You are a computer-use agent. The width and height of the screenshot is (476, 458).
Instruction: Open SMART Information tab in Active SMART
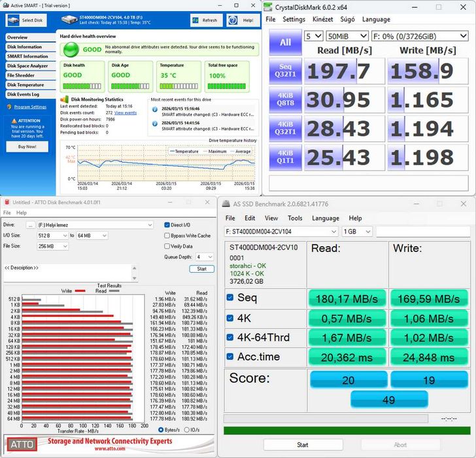pos(30,56)
